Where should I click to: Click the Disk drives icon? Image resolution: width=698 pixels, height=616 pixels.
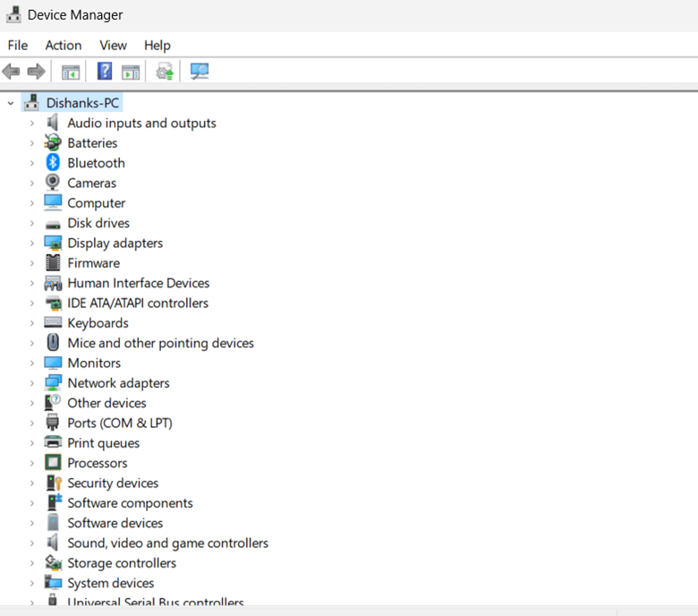[x=53, y=225]
